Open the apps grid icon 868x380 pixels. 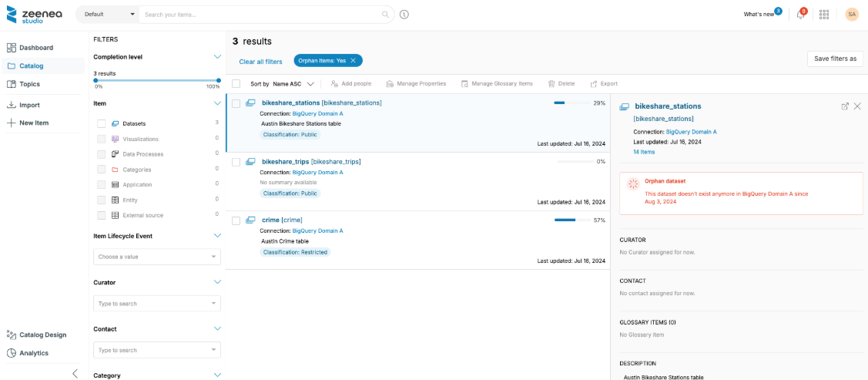pyautogui.click(x=824, y=15)
